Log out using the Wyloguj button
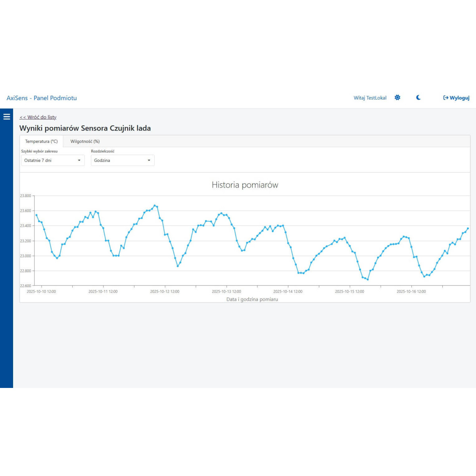476x476 pixels. tap(456, 98)
